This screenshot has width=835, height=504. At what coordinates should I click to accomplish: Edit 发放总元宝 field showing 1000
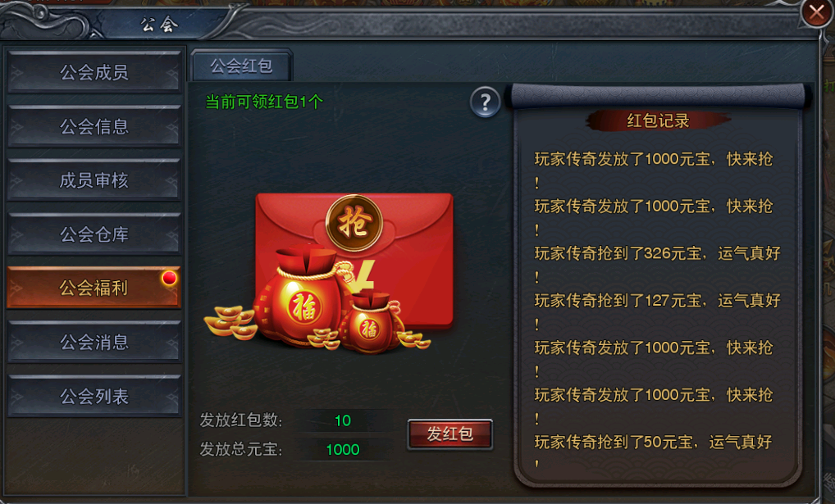tap(342, 450)
